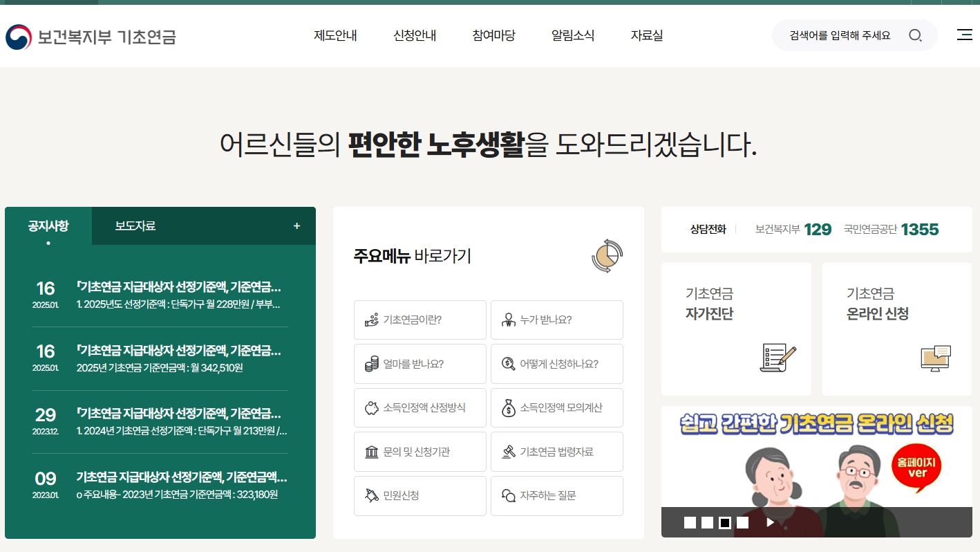Screen dimensions: 980x552
Task: Click the 온라인 신청 monitor icon
Action: click(936, 358)
